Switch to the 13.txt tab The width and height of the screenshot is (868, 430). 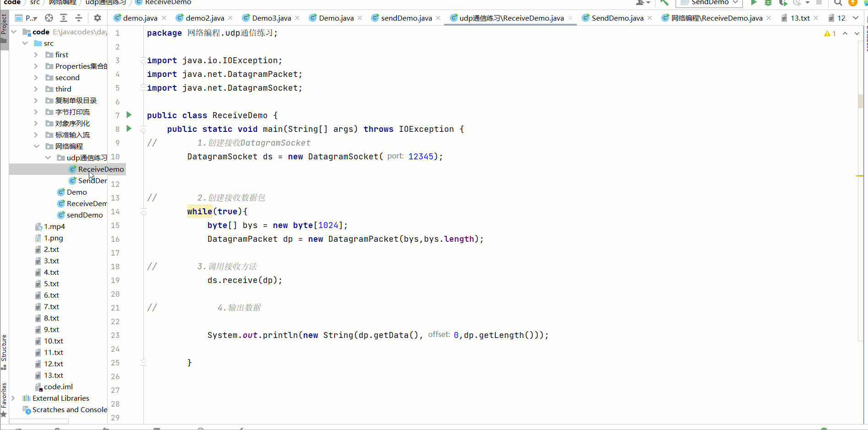coord(800,18)
